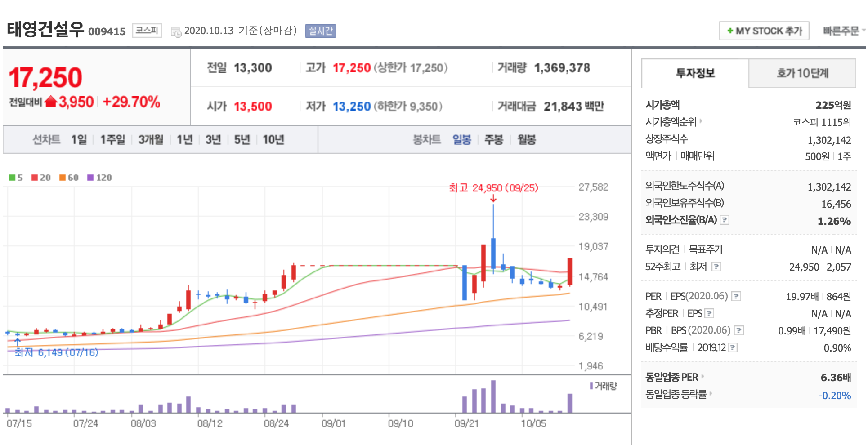868x445 pixels.
Task: Click the 외국인보유주식수(B) value 16,456
Action: tap(836, 204)
